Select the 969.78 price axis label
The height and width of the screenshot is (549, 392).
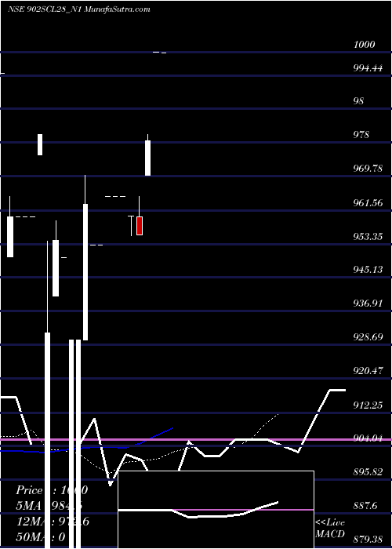coord(368,169)
